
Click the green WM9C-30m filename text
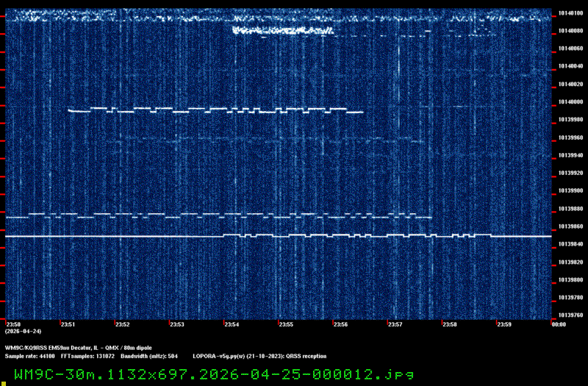[214, 374]
